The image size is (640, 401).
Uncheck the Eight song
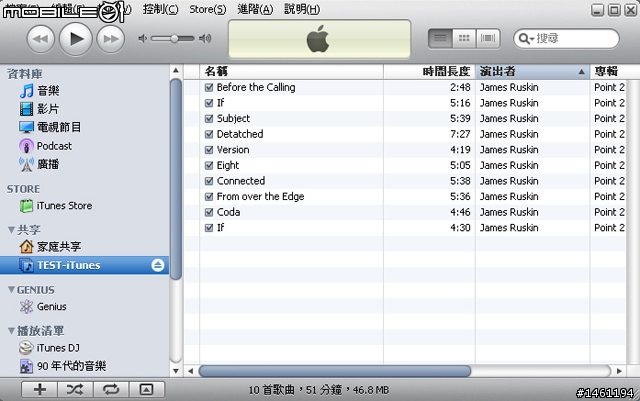click(x=209, y=165)
